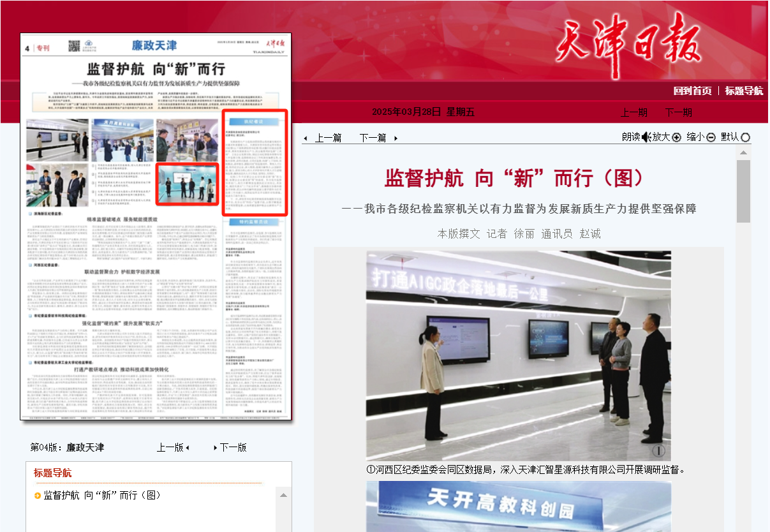Open the 天津日报 masthead logo
Viewport: 770px width, 532px height.
pyautogui.click(x=628, y=45)
